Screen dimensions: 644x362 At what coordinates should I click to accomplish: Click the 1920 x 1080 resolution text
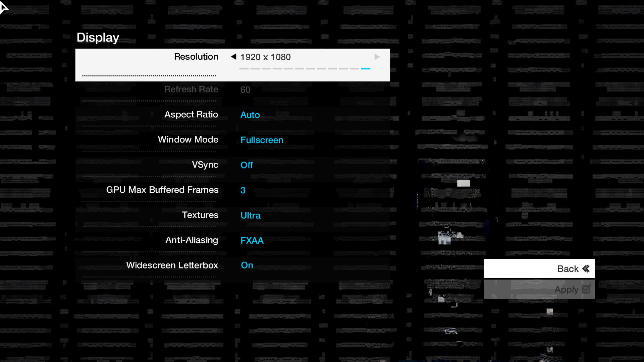coord(265,57)
